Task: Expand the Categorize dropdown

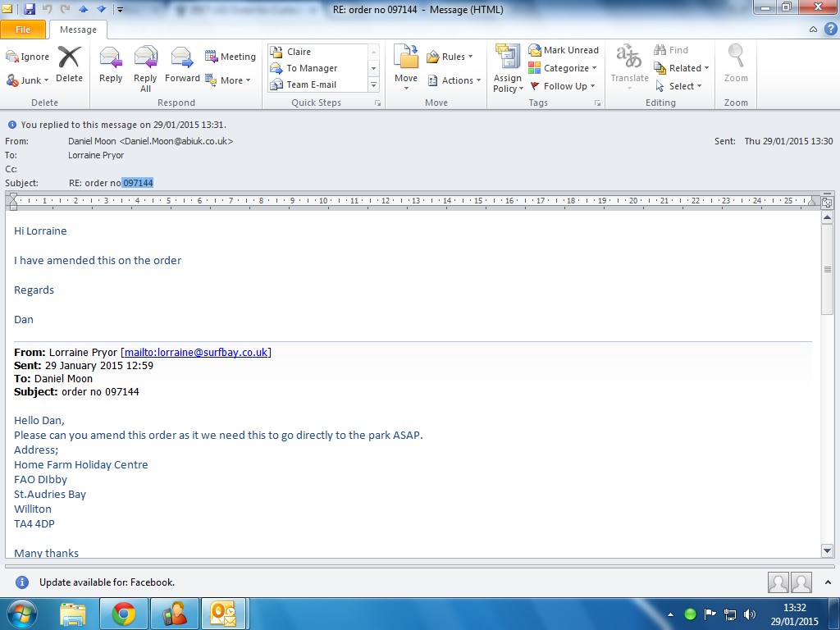Action: click(563, 68)
